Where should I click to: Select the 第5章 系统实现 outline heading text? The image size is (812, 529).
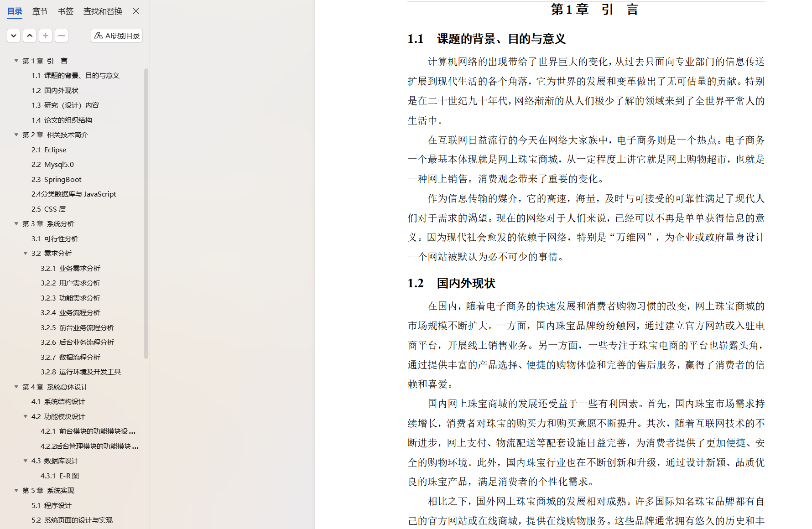48,491
